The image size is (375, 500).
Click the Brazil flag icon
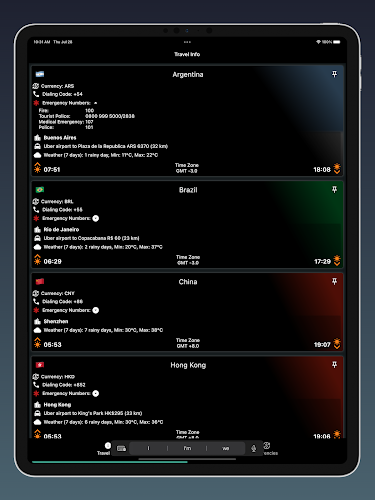[x=40, y=190]
